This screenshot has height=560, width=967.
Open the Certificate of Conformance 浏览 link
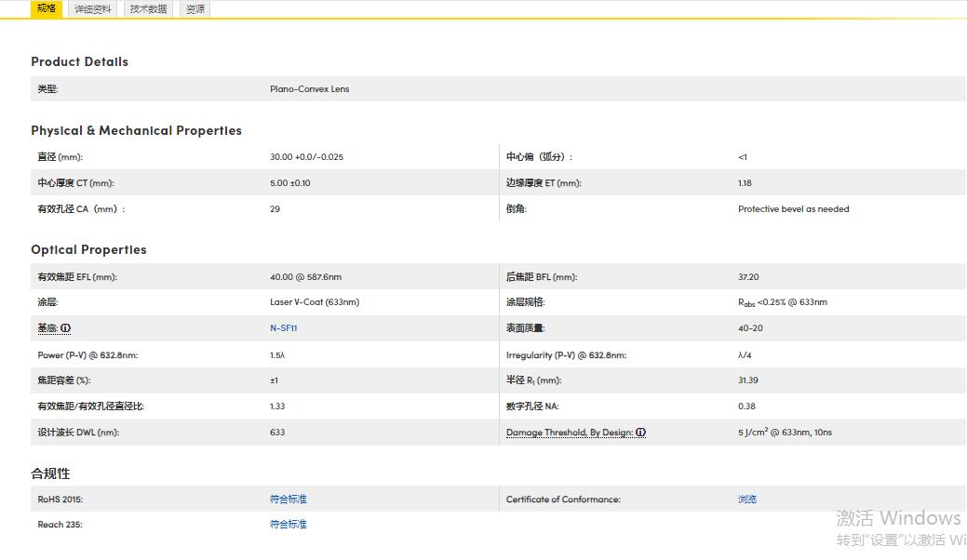click(747, 500)
